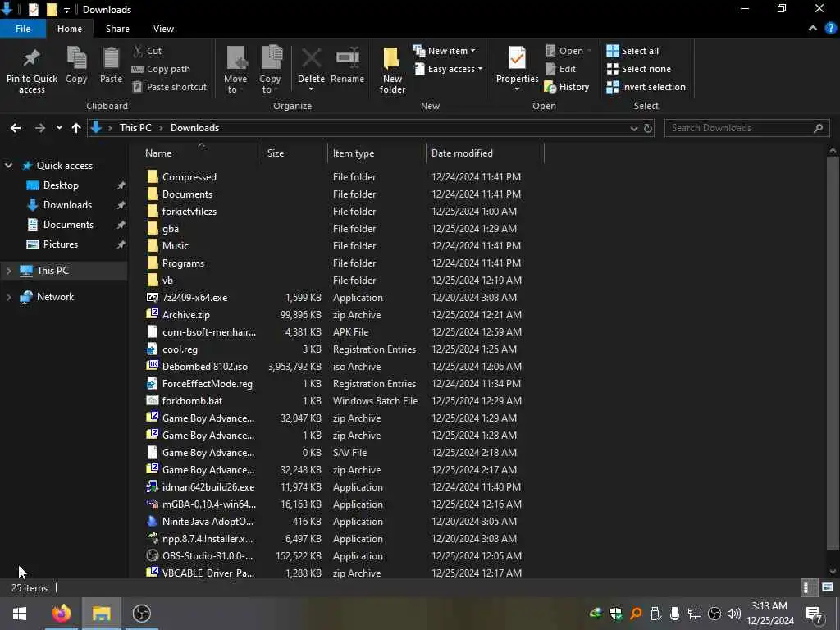Switch to details view layout icon

807,587
